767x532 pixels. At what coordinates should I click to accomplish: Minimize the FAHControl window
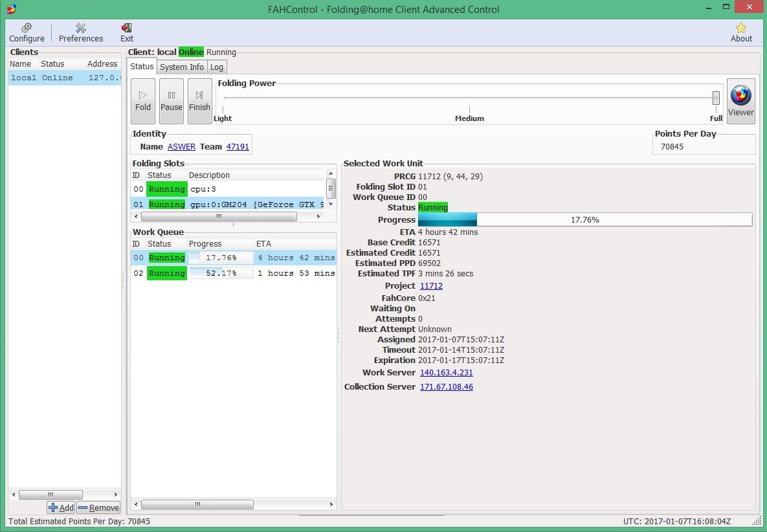point(709,7)
